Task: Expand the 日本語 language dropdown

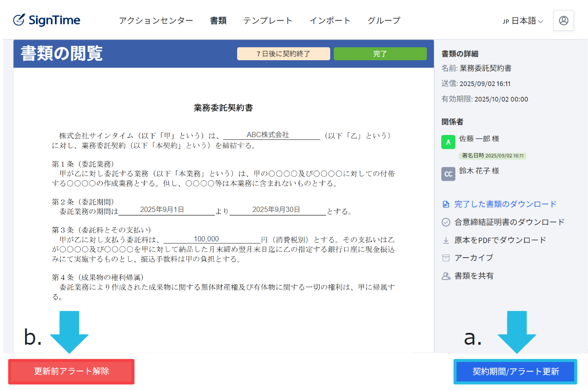Action: [x=523, y=21]
